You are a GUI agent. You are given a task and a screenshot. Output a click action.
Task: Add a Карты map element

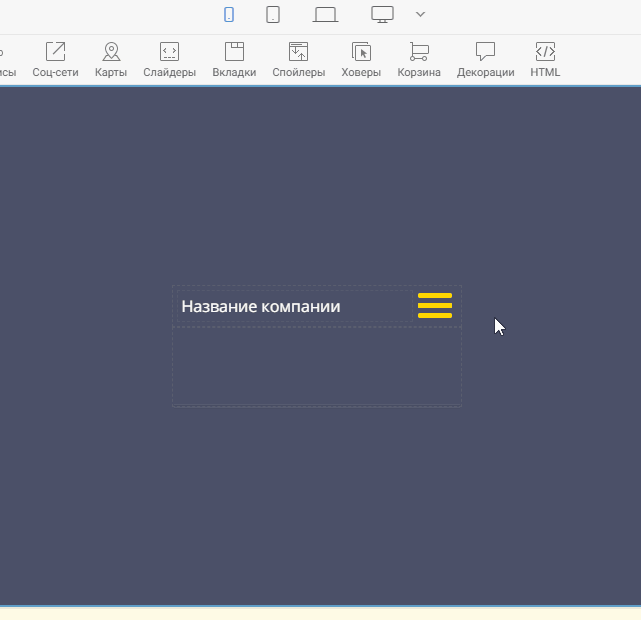point(111,59)
